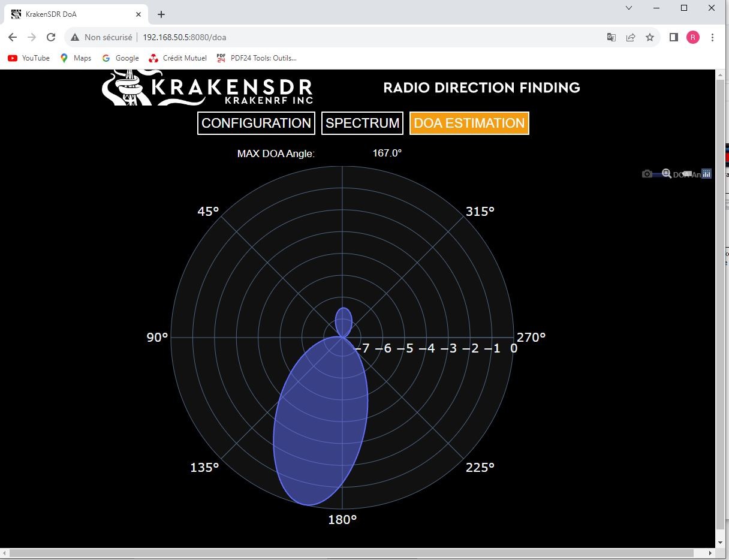Click the −4 radial axis tick label
Screen dimensions: 729x560
(x=427, y=348)
